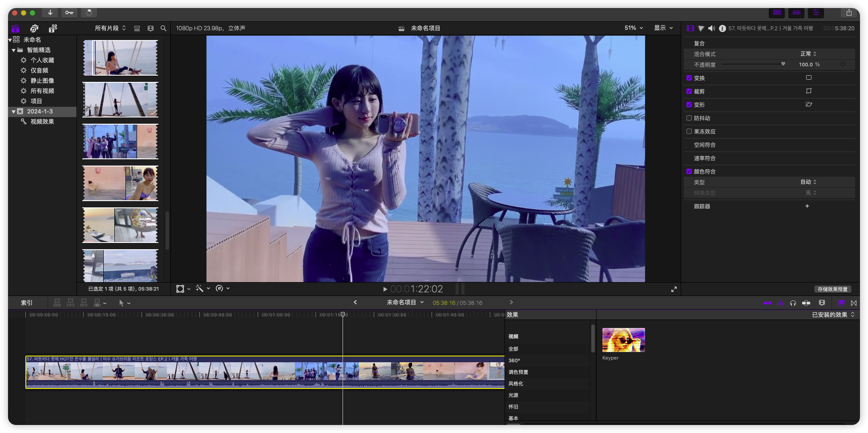Append clip to storyline icon

(x=84, y=303)
